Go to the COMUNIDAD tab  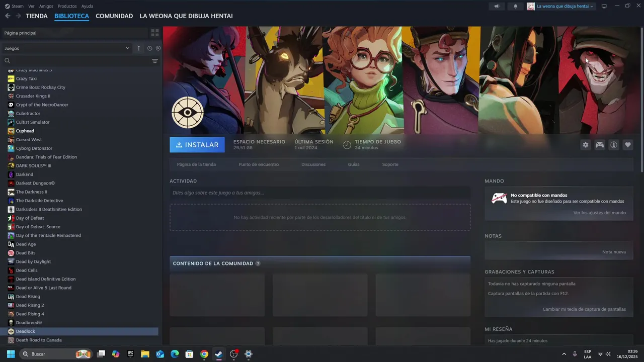[114, 16]
